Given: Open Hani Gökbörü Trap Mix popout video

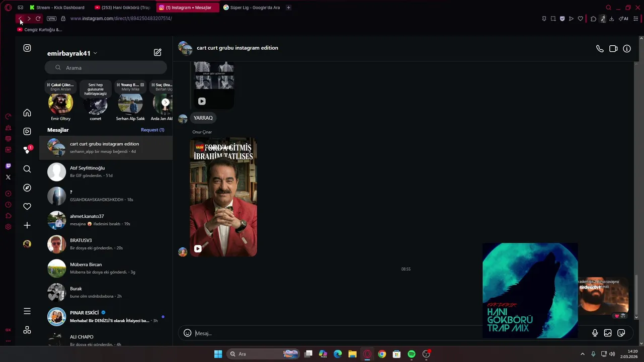Looking at the screenshot, I should point(530,291).
